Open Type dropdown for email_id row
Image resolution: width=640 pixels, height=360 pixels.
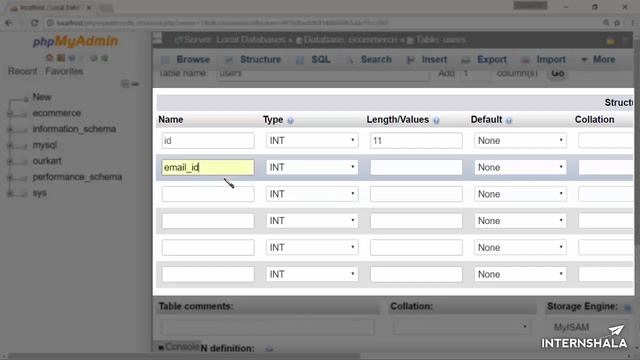312,167
